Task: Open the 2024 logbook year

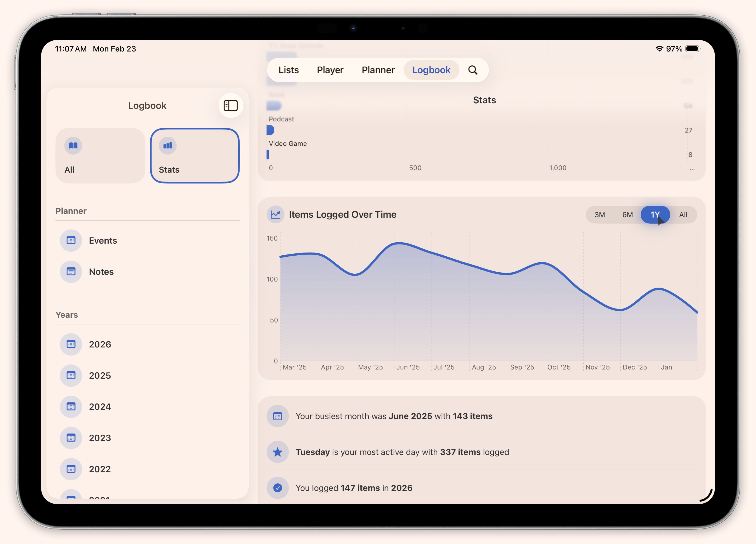Action: coord(100,407)
